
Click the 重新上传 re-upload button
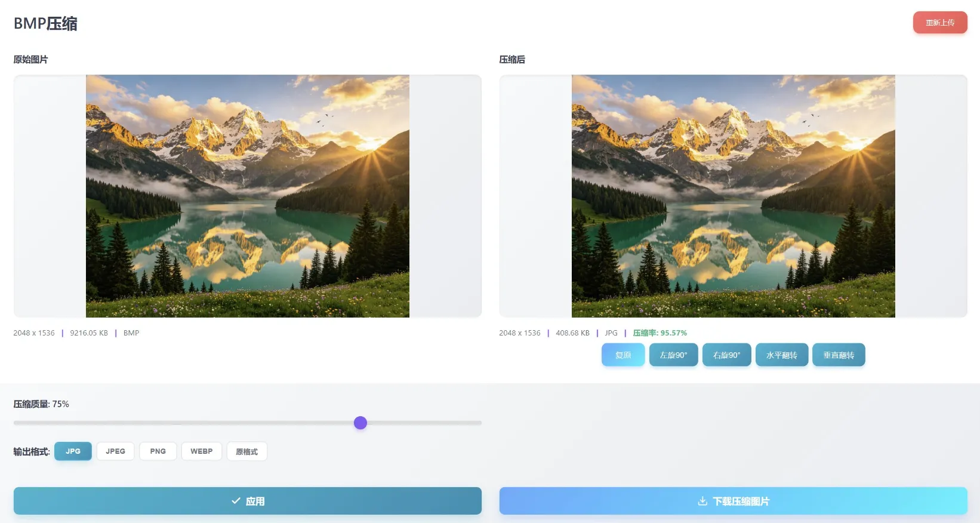(x=940, y=23)
